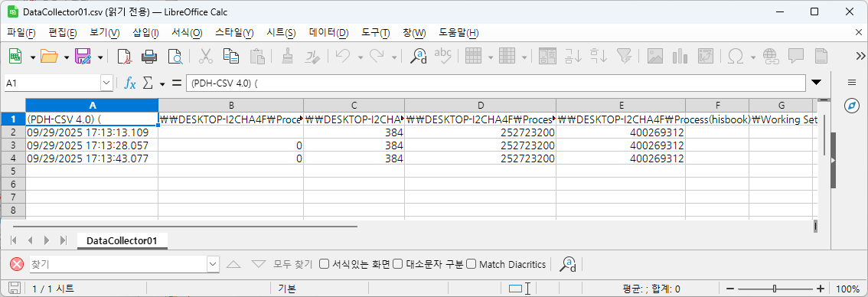Click the Cut scissors icon

(205, 56)
